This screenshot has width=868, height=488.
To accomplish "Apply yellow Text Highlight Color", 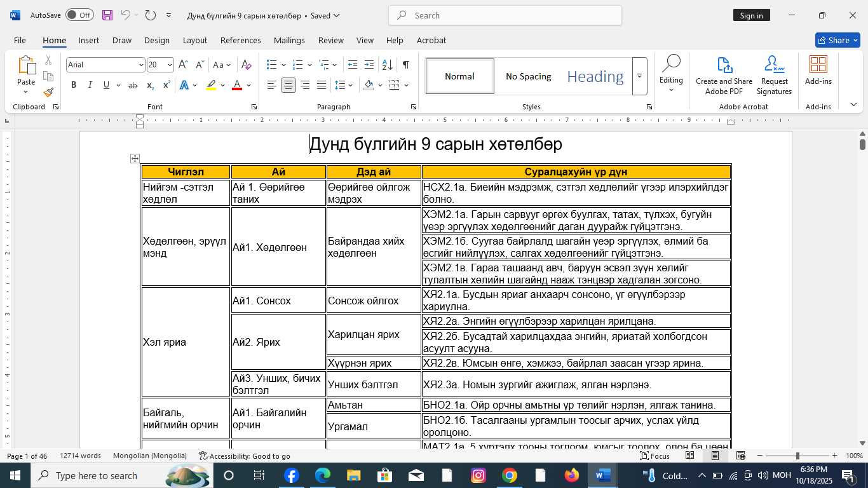I will pos(211,85).
